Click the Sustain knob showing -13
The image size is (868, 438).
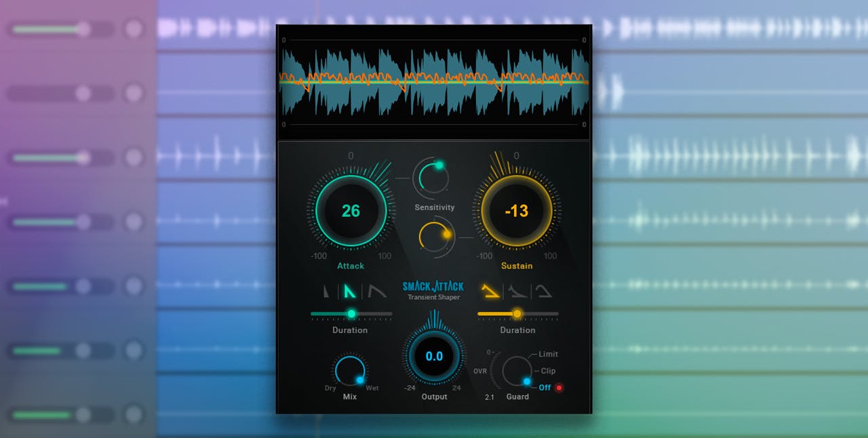(x=517, y=211)
